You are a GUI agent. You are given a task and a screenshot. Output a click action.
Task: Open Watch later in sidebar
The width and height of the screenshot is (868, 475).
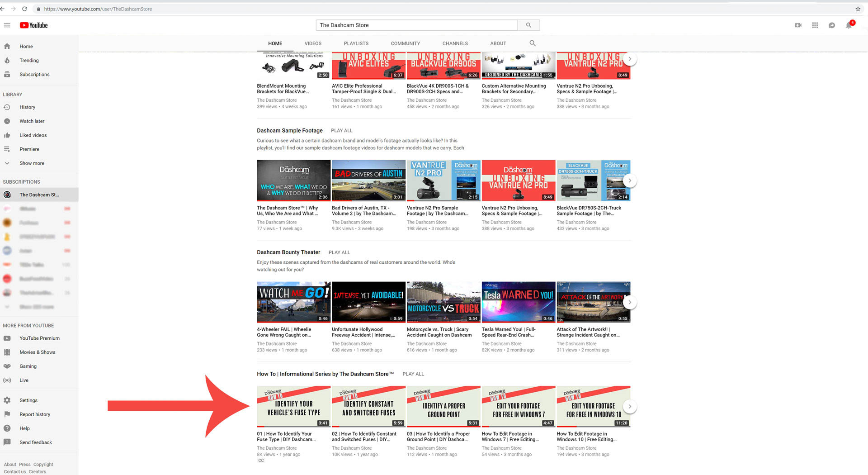tap(32, 121)
